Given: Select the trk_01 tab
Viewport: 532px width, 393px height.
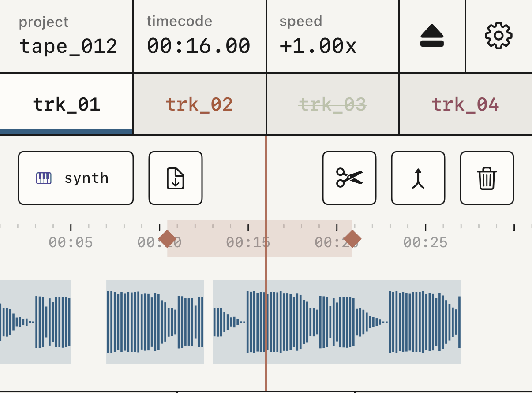Looking at the screenshot, I should [x=66, y=104].
